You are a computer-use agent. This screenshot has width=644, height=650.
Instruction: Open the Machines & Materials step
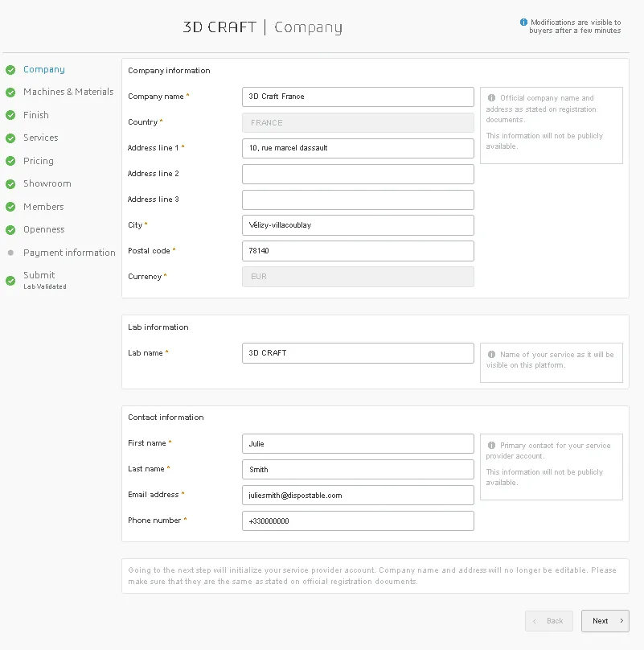68,92
